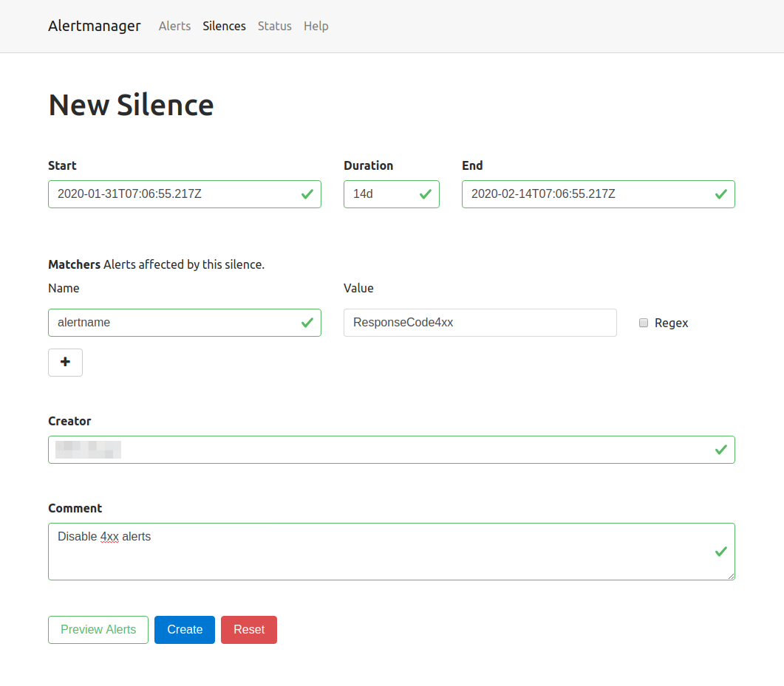The width and height of the screenshot is (784, 686).
Task: Create the new silence
Action: click(184, 629)
